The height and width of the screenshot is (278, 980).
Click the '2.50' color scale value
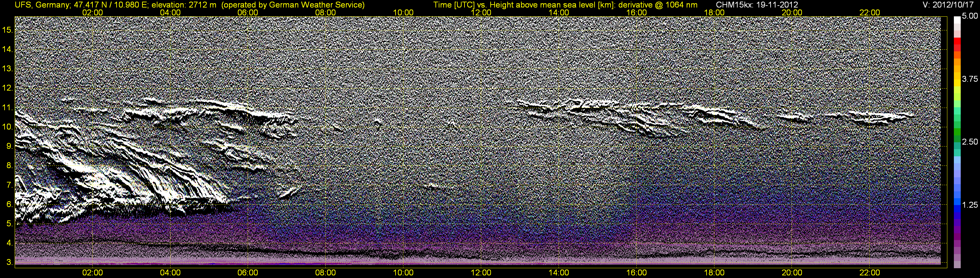click(x=970, y=142)
